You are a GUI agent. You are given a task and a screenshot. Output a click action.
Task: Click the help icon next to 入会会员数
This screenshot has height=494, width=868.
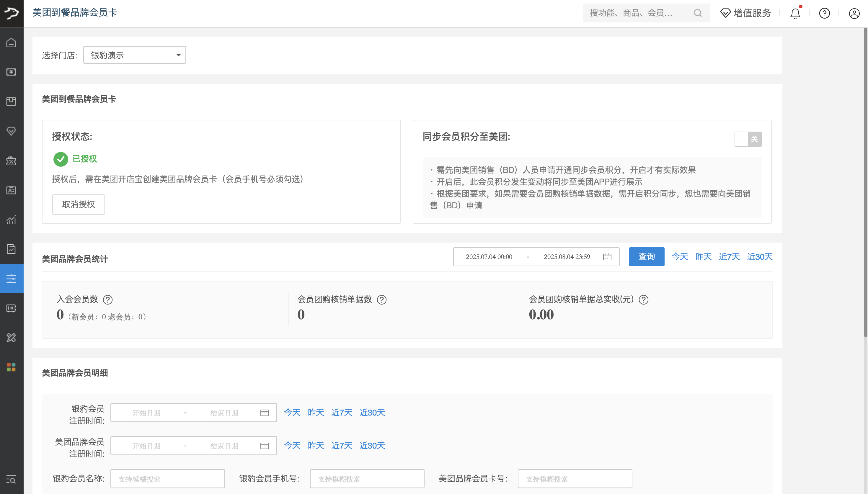point(107,300)
